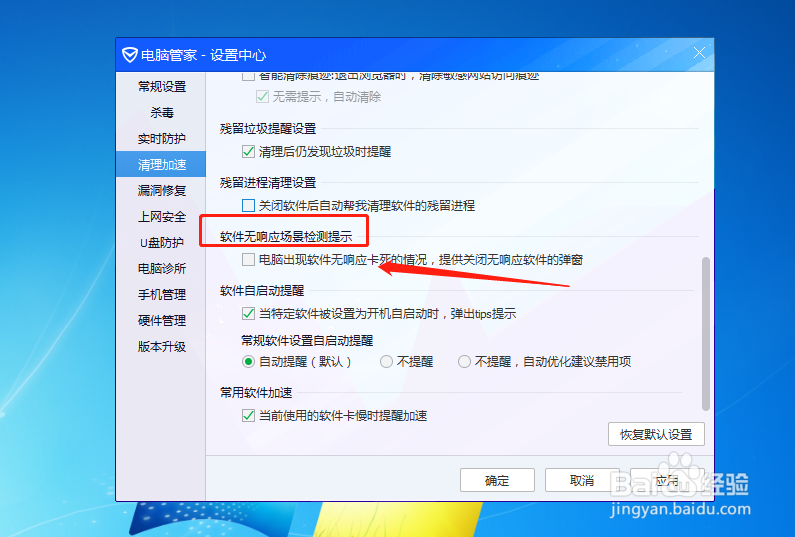
Task: Go to 漏洞修复 settings
Action: 162,191
